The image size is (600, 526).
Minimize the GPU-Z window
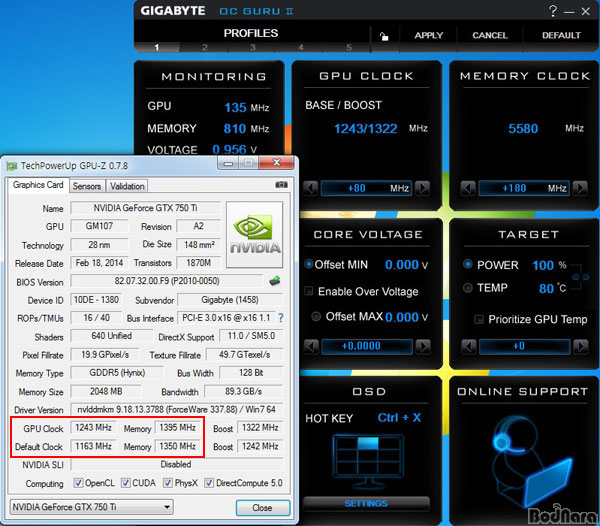coord(228,163)
